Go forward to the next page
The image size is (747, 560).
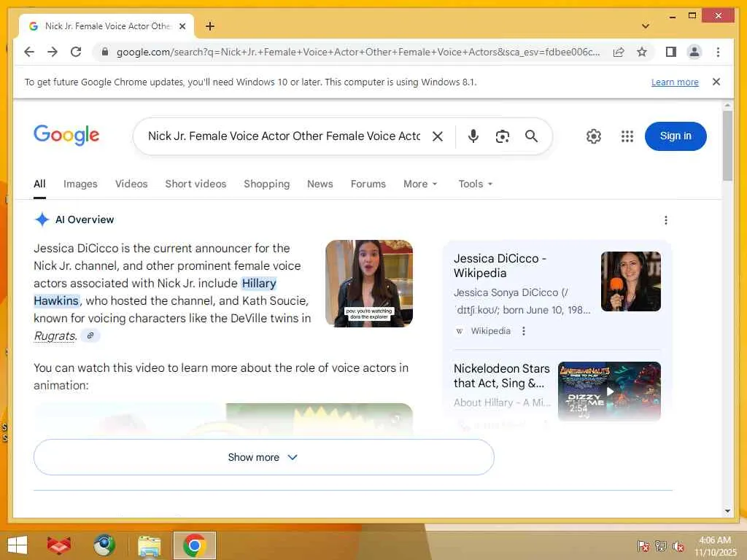[x=53, y=52]
